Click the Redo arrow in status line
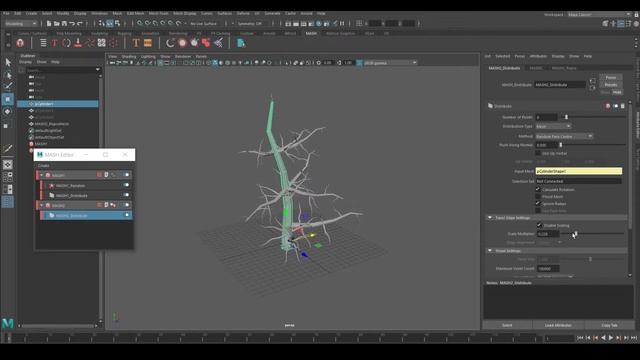 (80, 24)
